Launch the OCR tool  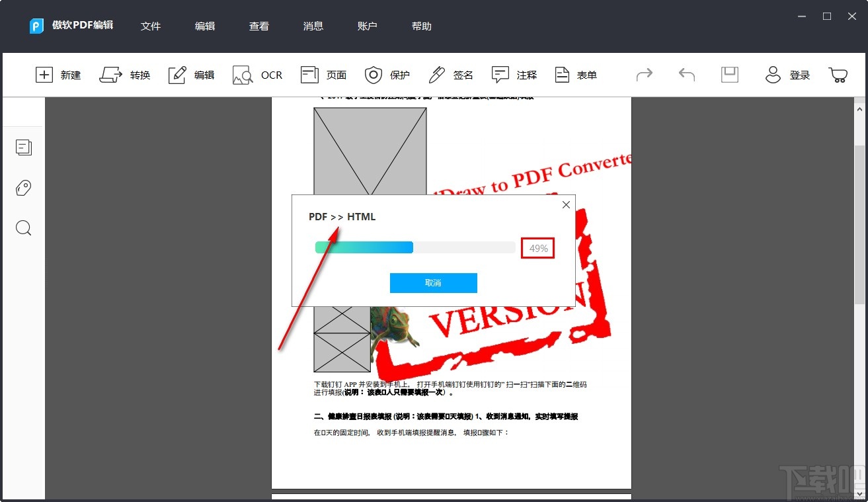(257, 75)
